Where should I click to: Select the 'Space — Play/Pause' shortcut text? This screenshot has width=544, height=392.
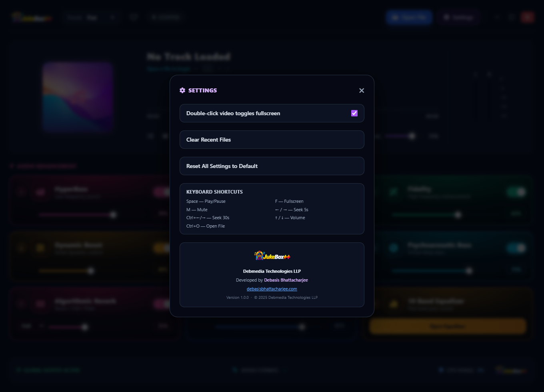(x=206, y=201)
